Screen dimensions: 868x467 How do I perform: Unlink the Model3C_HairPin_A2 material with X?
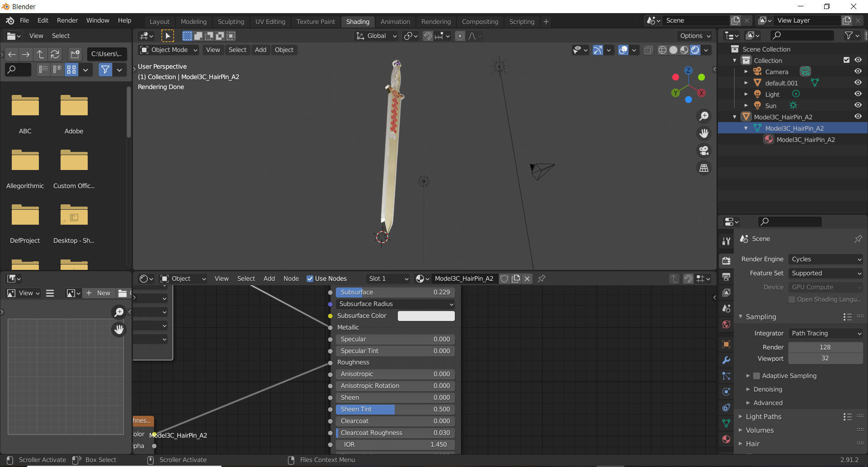[x=527, y=278]
